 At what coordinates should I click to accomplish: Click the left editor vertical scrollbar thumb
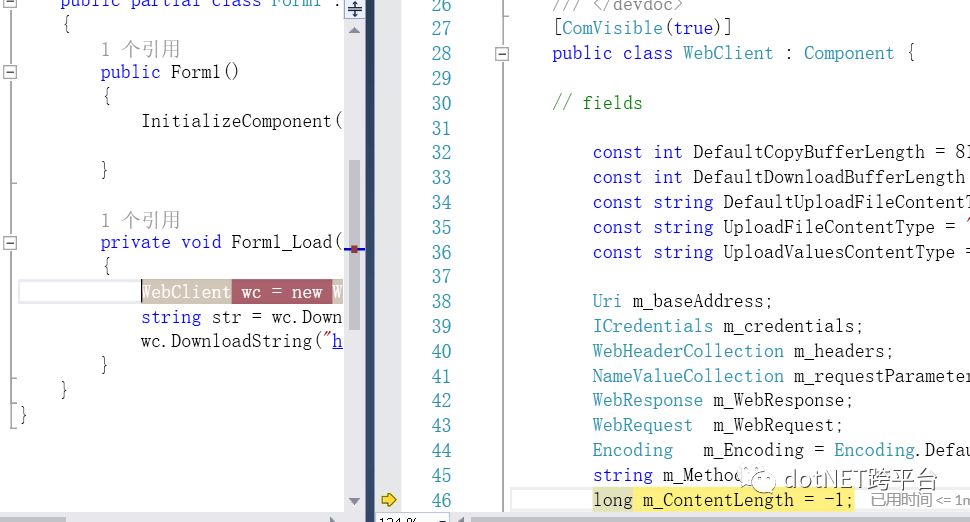tap(354, 245)
